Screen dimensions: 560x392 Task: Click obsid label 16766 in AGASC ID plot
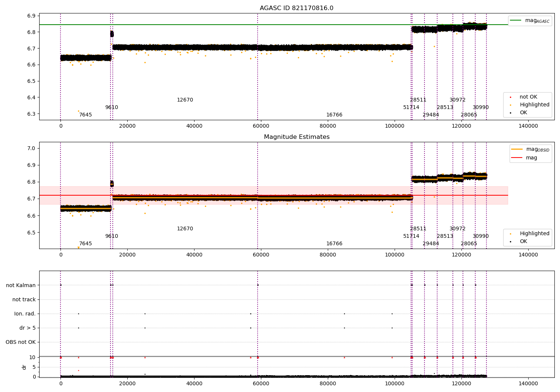(334, 115)
